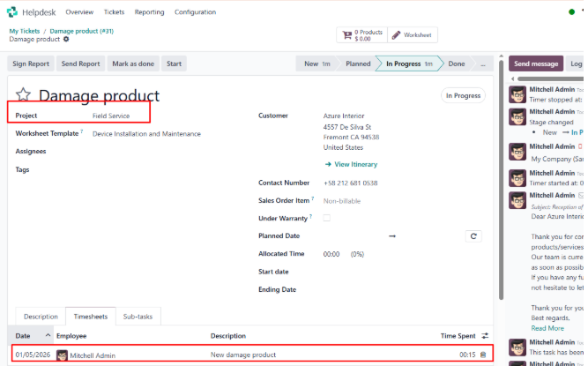Screen dimensions: 588x366
Task: Click the Products shopping cart button
Action: point(361,35)
